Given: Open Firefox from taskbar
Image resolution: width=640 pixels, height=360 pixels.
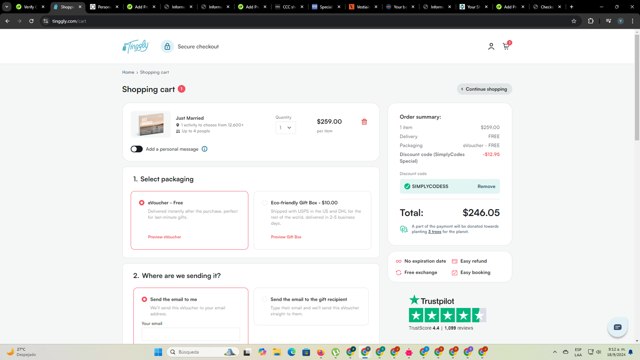Looking at the screenshot, I should 321,352.
